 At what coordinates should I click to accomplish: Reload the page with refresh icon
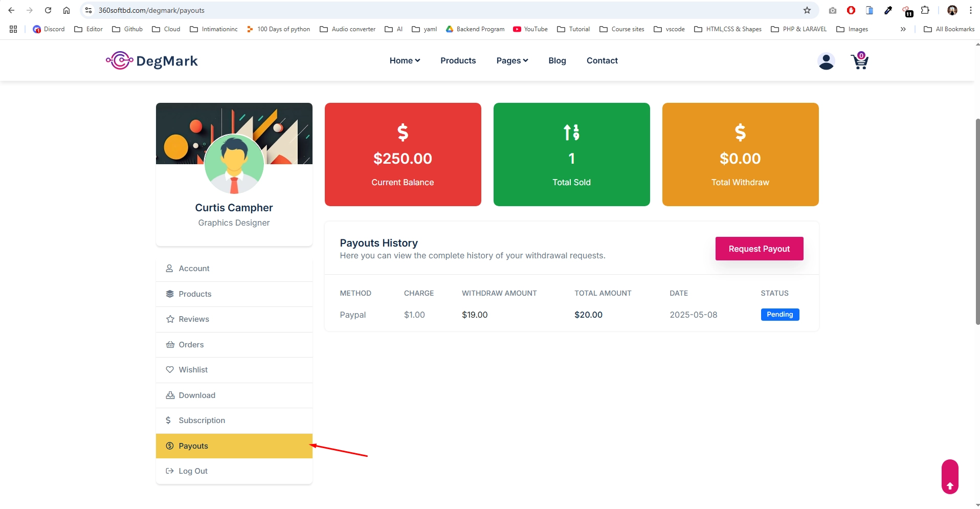click(48, 10)
